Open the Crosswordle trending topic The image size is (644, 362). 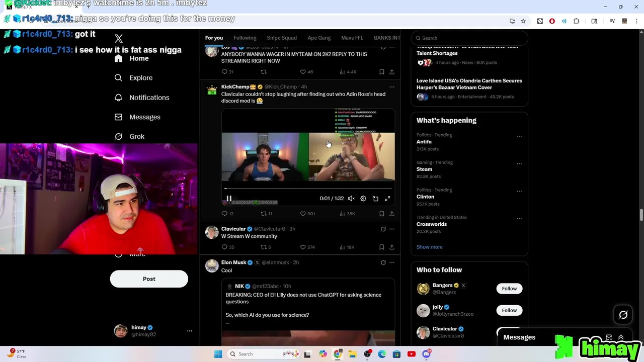coord(432,224)
